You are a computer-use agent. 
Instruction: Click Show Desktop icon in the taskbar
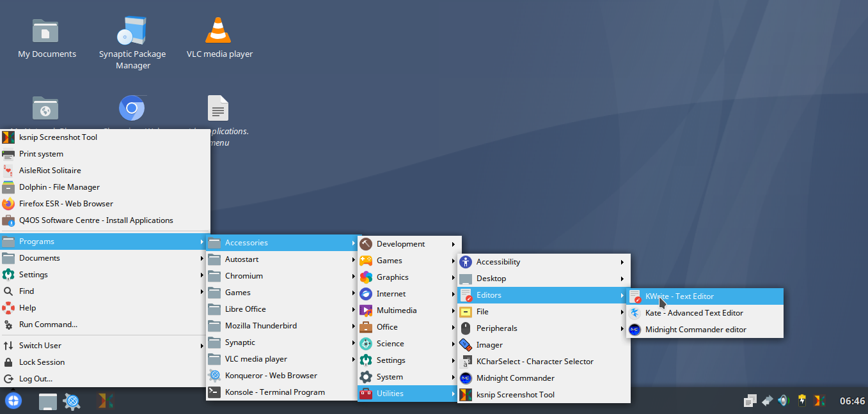point(48,401)
